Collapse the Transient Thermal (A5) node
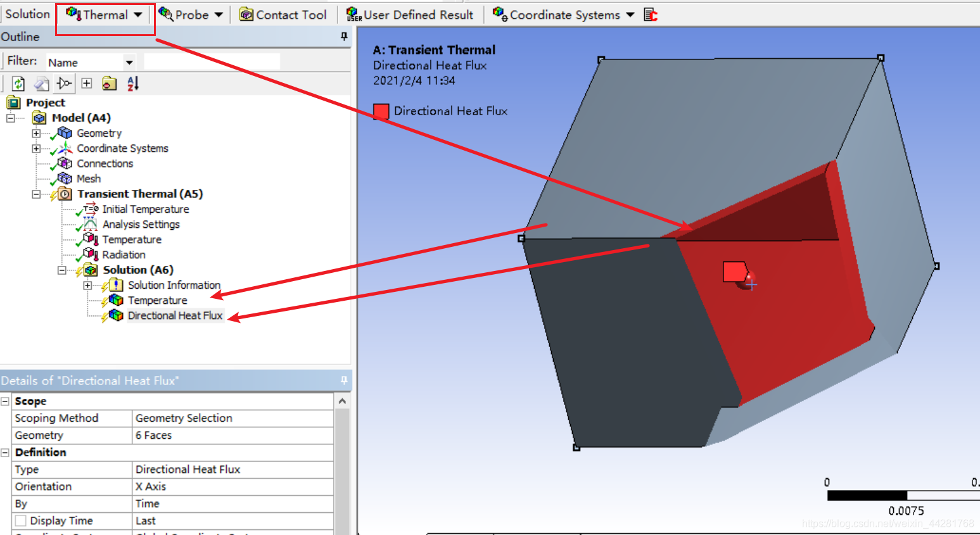 pyautogui.click(x=36, y=194)
